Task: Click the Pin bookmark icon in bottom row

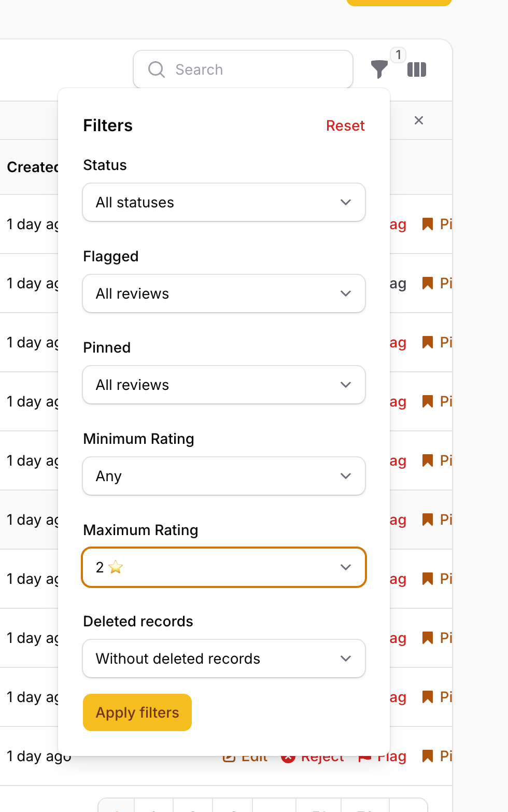Action: [428, 756]
